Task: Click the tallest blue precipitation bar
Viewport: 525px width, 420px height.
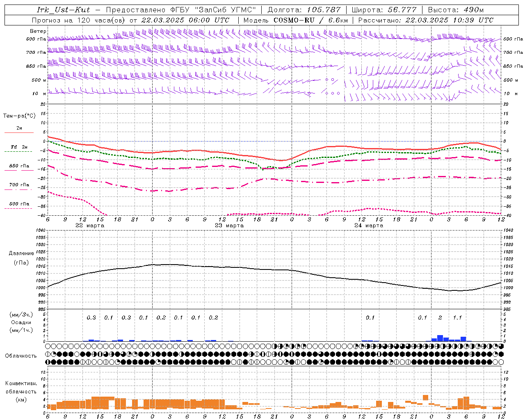Action: 440,338
